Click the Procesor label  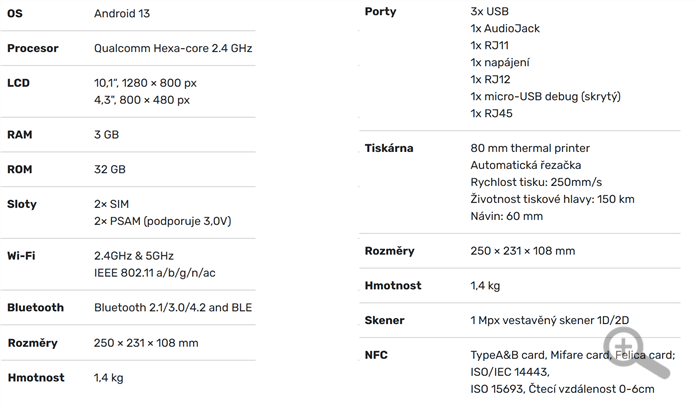(33, 48)
